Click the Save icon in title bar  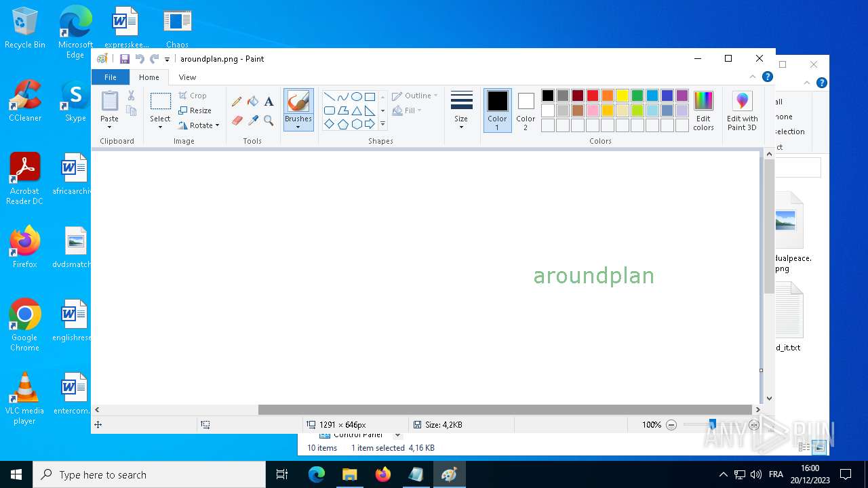[x=125, y=59]
